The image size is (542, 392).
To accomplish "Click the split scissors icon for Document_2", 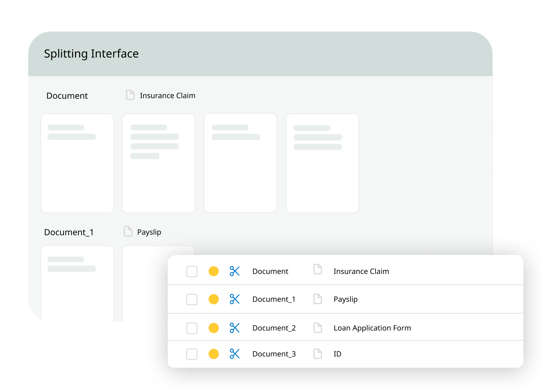I will pos(235,328).
